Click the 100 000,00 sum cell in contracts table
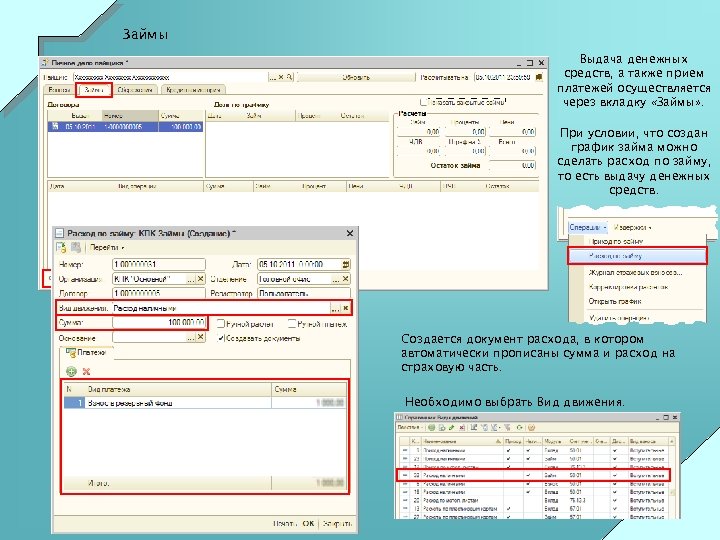 click(x=180, y=127)
